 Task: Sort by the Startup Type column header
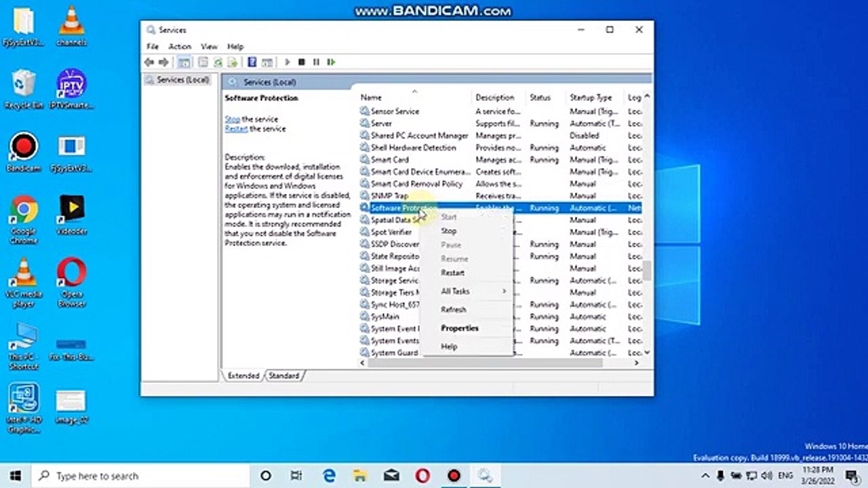(595, 98)
